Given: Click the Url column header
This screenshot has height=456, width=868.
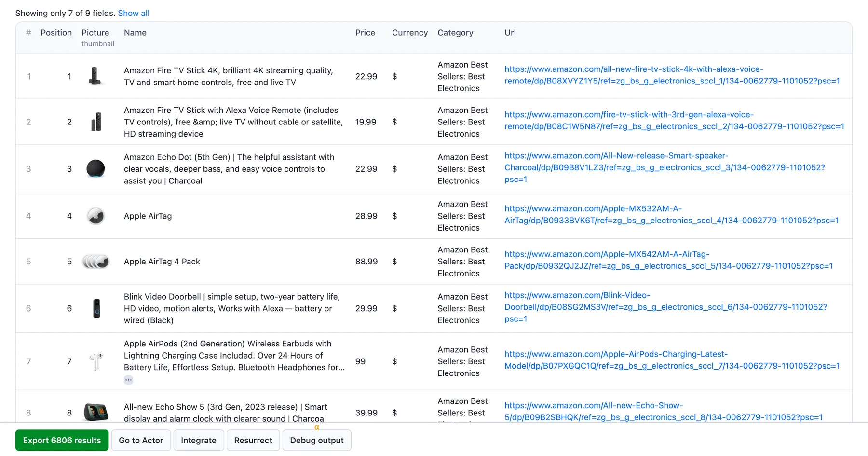Looking at the screenshot, I should tap(510, 33).
